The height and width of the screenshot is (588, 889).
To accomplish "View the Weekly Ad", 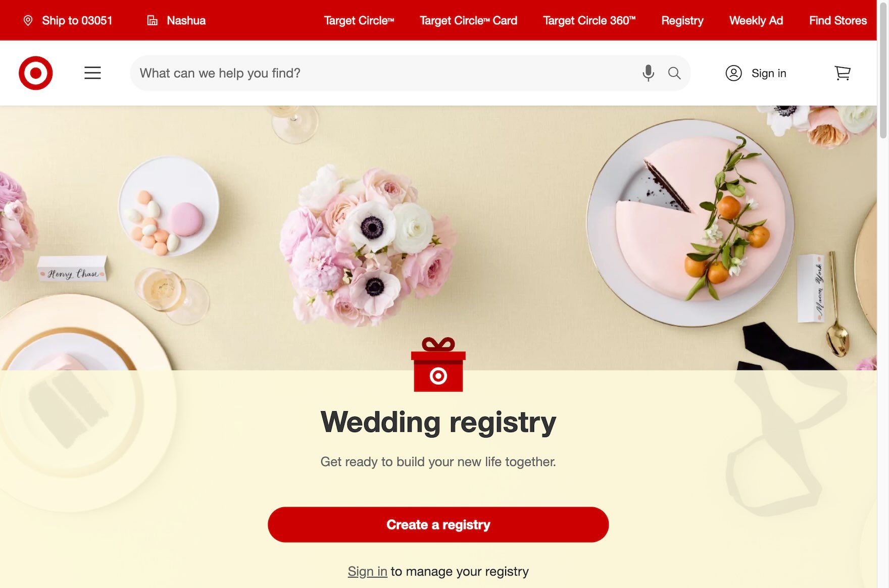I will 756,21.
